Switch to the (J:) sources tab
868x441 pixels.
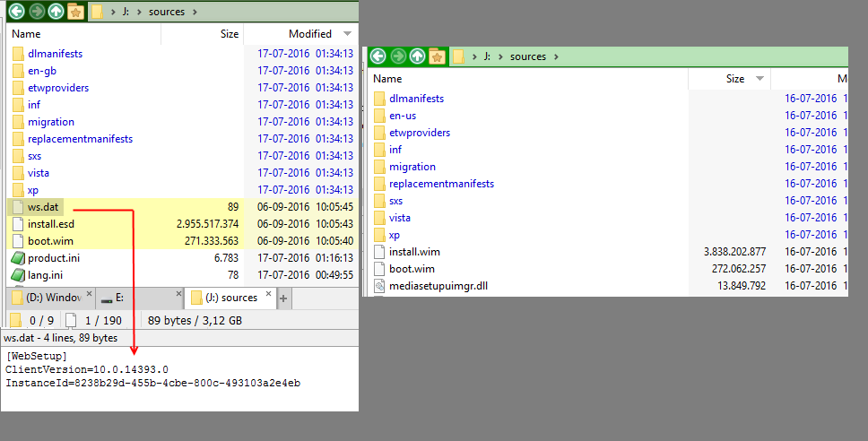point(230,298)
